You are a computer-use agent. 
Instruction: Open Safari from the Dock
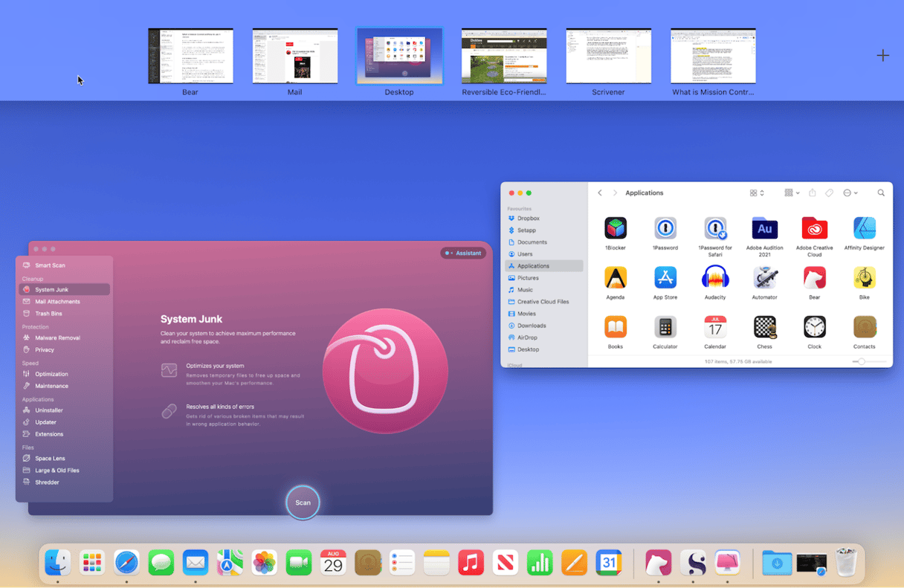[126, 563]
